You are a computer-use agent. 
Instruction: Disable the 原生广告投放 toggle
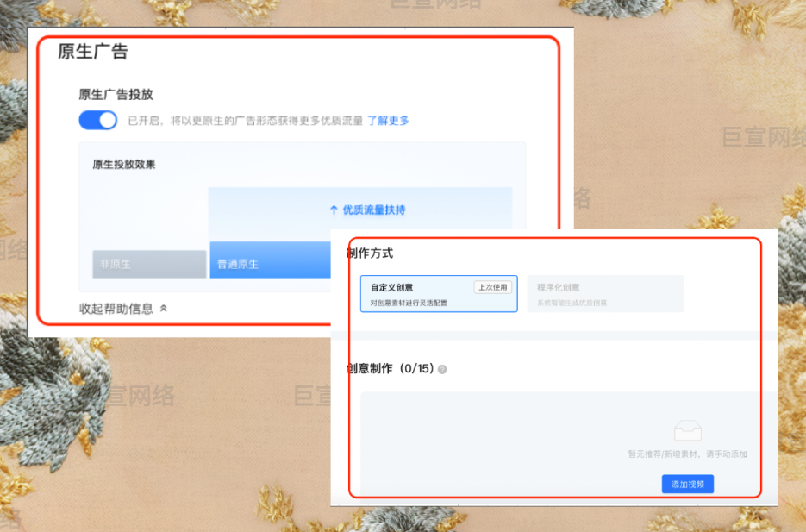[99, 120]
